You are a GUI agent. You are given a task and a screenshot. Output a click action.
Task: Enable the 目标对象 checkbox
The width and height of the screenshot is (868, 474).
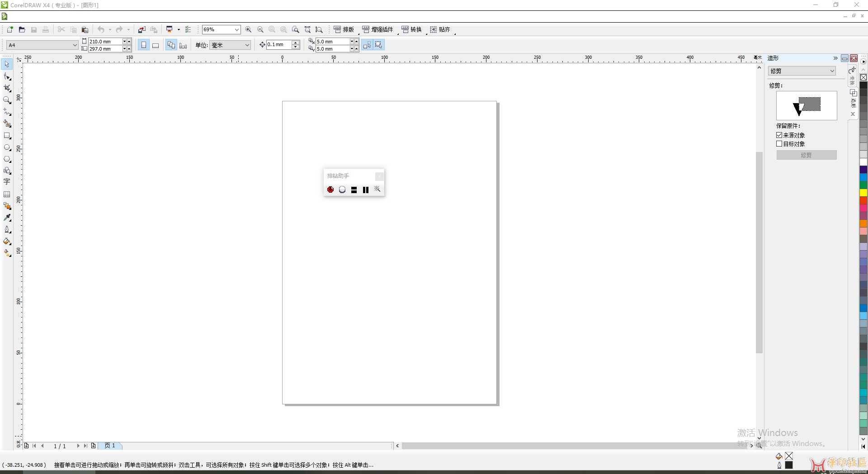pos(779,143)
